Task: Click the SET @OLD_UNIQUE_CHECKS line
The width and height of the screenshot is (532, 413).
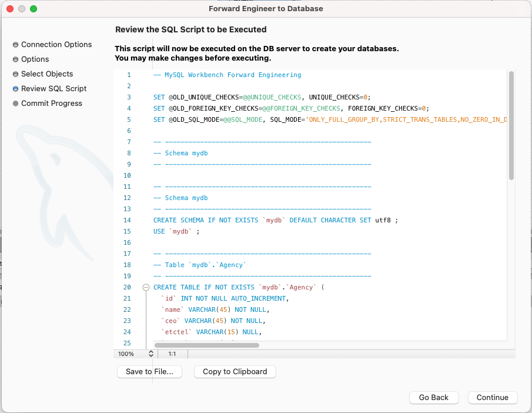Action: 262,97
